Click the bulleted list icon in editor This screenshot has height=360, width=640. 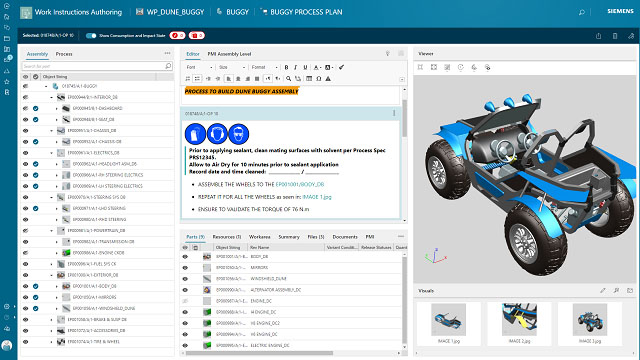[197, 79]
